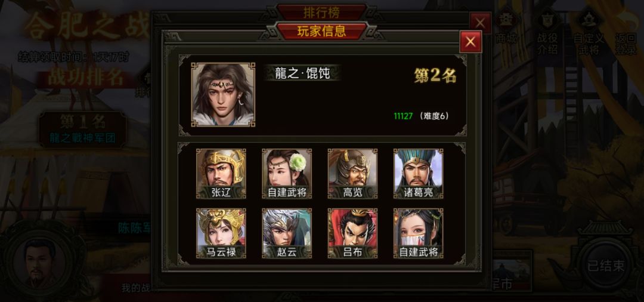Select the 高览 general portrait
The image size is (644, 302).
pos(352,174)
